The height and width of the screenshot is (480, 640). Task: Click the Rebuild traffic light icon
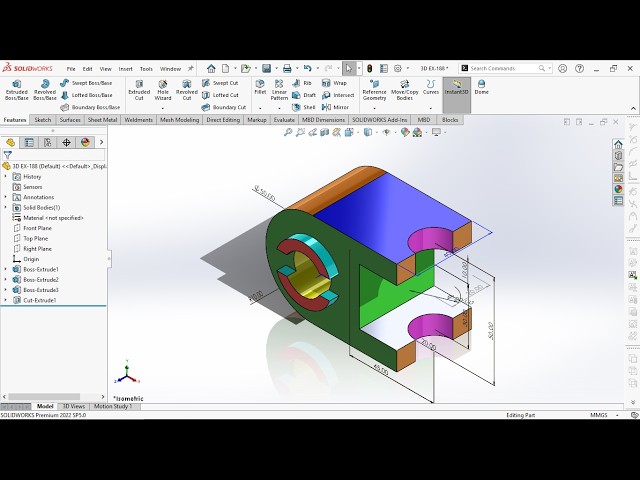(369, 69)
